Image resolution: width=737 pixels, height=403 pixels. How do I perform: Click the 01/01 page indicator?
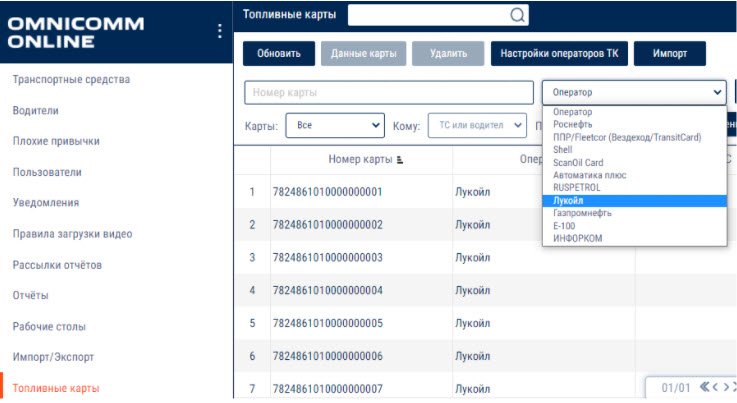(x=675, y=387)
